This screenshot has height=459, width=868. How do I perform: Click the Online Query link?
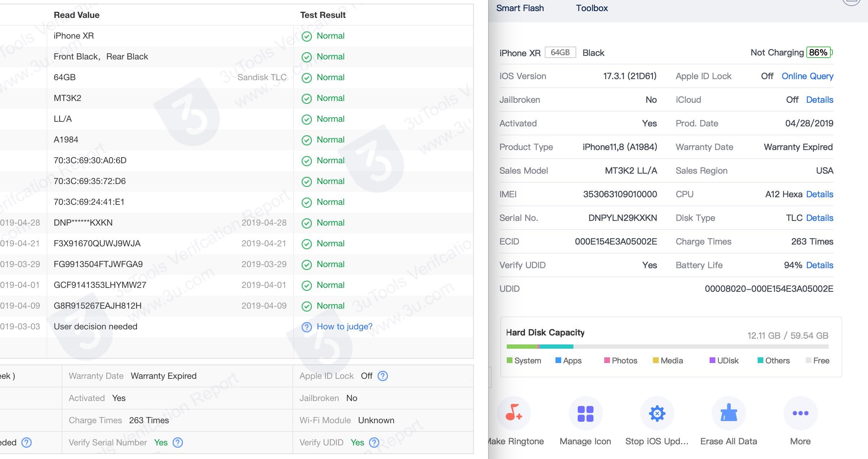click(807, 76)
